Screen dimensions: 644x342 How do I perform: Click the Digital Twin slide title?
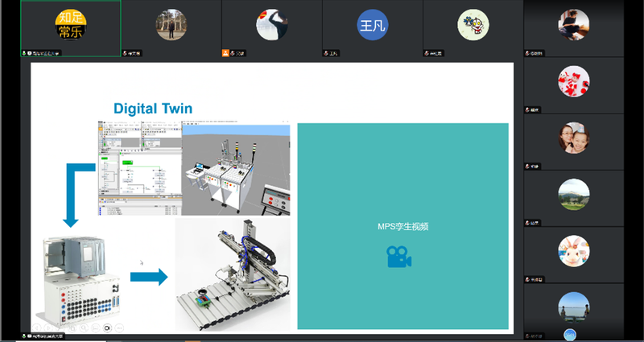point(153,108)
